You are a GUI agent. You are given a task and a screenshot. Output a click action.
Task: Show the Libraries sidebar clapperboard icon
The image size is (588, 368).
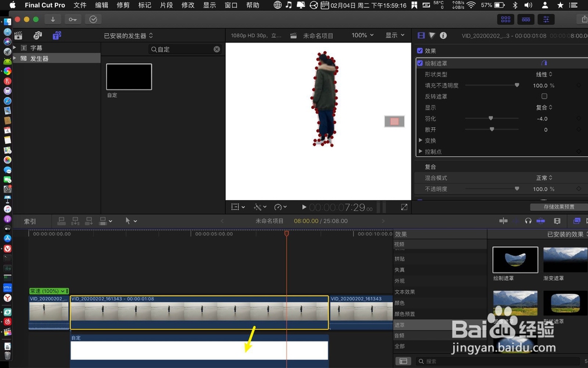pyautogui.click(x=18, y=36)
